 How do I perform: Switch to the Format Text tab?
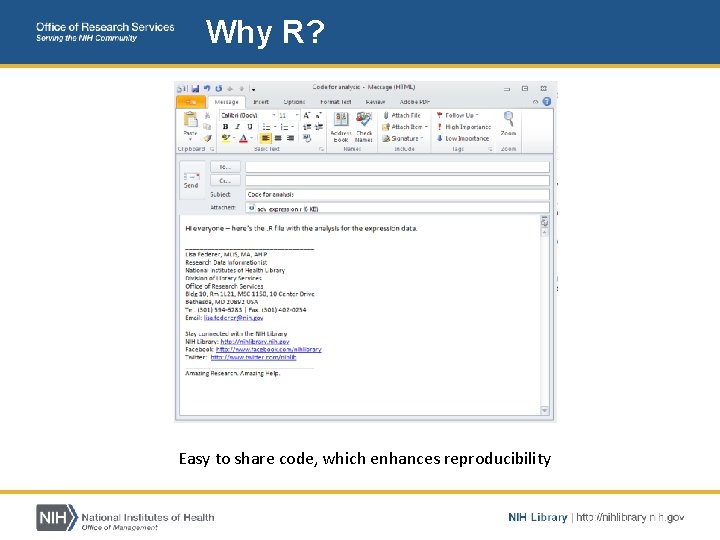336,102
